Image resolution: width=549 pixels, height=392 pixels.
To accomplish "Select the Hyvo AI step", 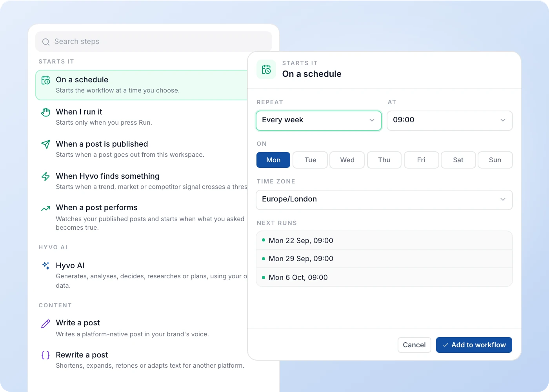I will click(142, 275).
